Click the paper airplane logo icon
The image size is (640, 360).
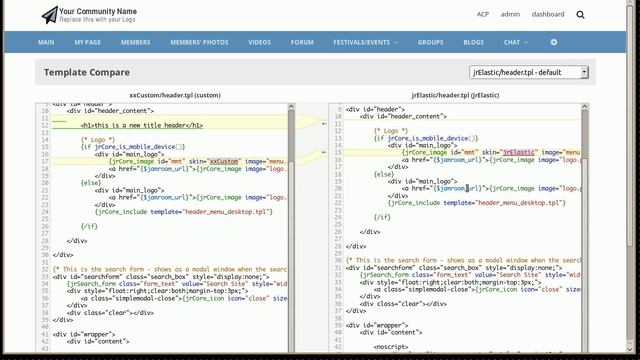coord(50,15)
